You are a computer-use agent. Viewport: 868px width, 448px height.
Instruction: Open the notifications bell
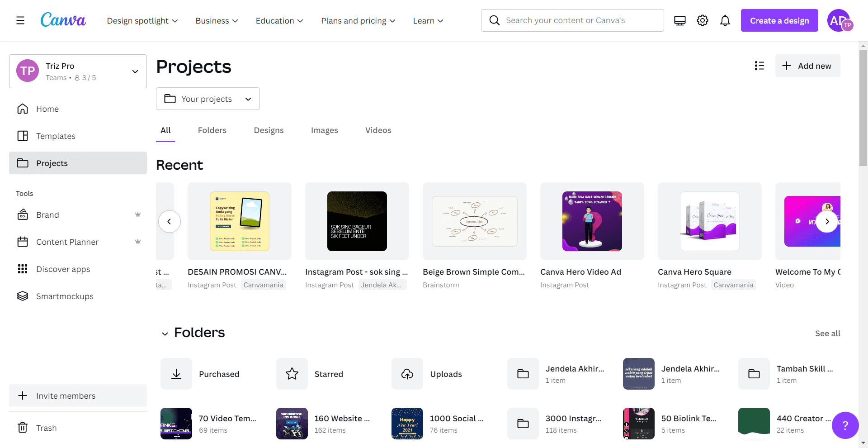click(x=725, y=20)
